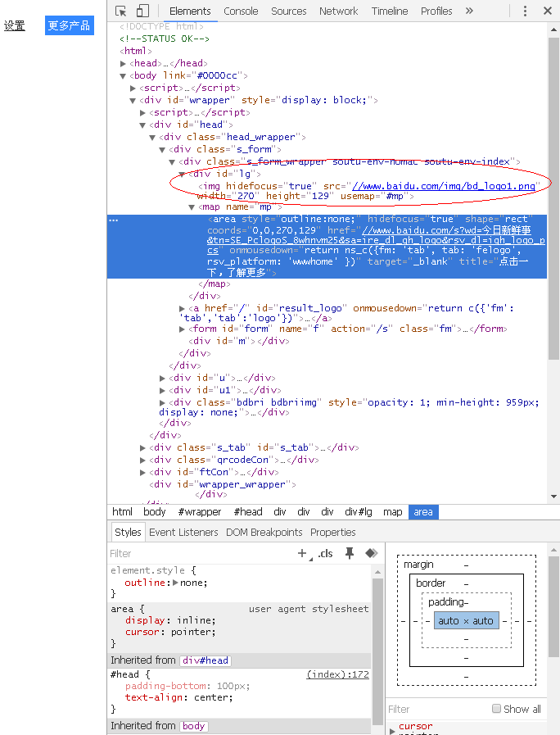
Task: Close the DevTools panel
Action: [548, 11]
